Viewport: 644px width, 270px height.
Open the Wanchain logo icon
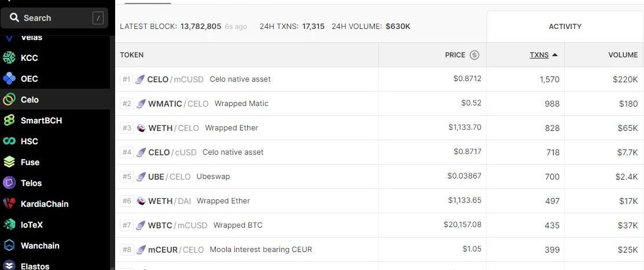tap(9, 246)
